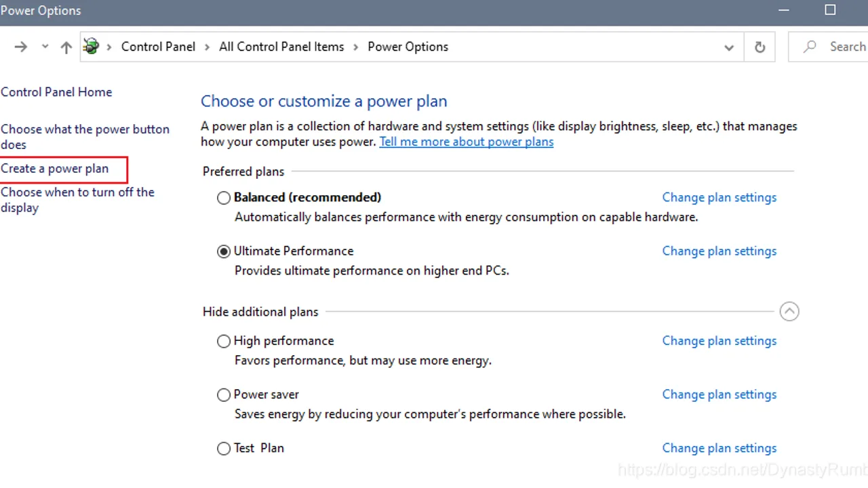Click the 'Saves energy by reducing' description

click(x=430, y=414)
